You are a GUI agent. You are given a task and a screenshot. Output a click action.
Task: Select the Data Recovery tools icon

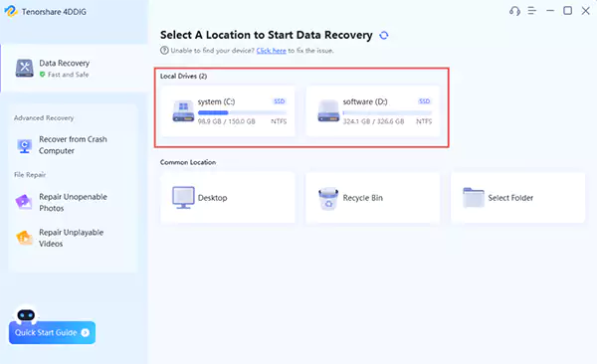click(24, 69)
